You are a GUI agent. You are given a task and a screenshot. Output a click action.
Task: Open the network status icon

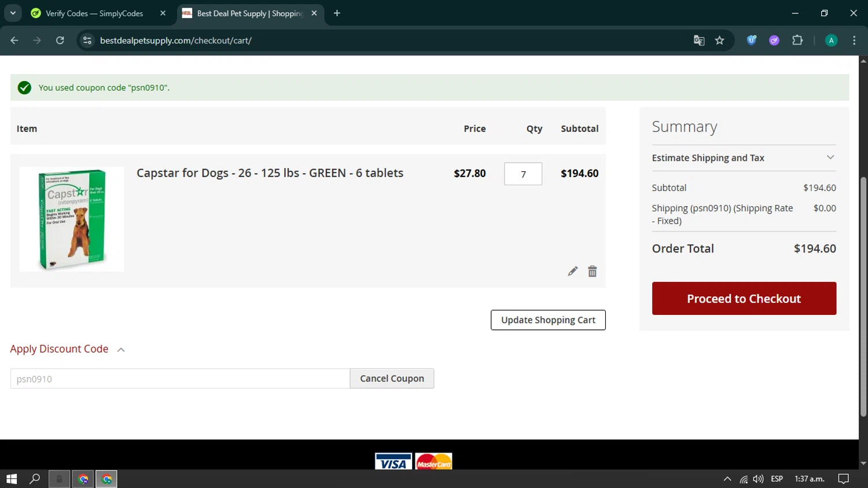tap(744, 479)
